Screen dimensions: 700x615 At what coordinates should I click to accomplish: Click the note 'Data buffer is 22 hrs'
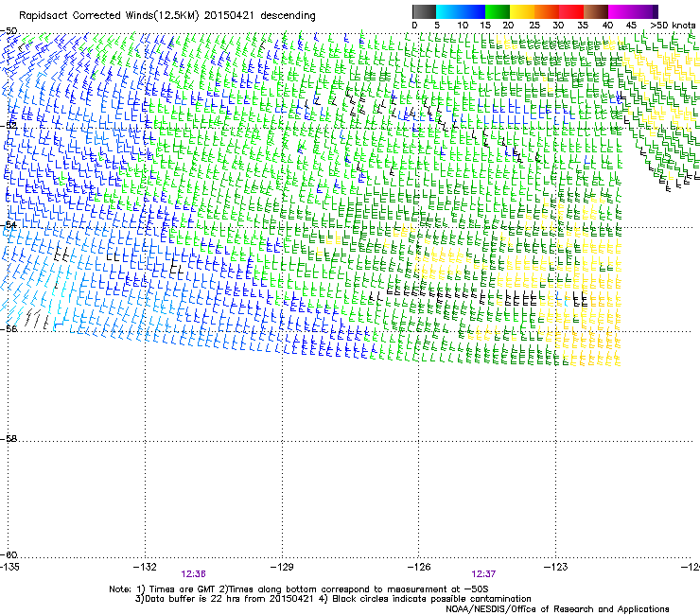tap(194, 599)
